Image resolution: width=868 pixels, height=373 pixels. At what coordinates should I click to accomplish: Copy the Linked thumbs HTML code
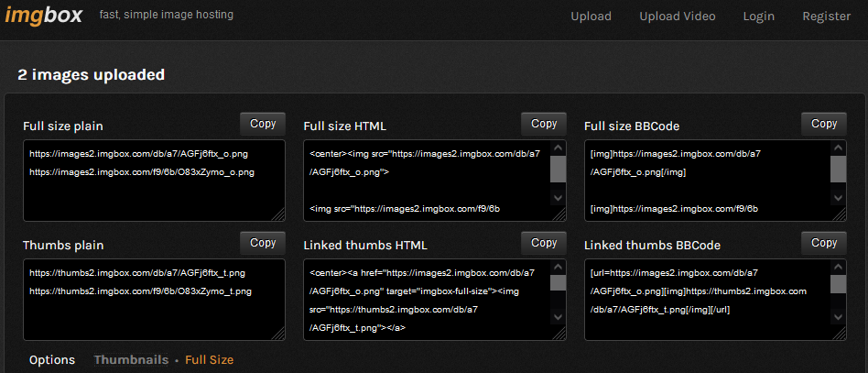544,243
